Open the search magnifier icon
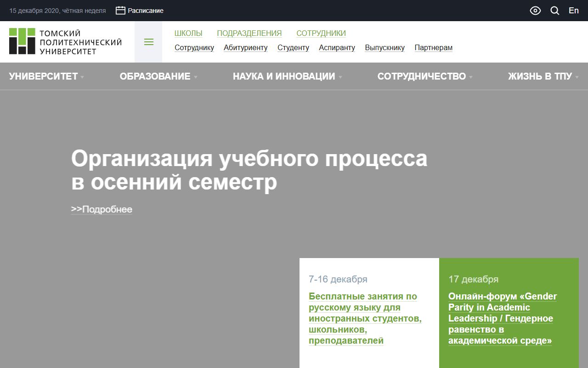The height and width of the screenshot is (368, 588). click(555, 11)
